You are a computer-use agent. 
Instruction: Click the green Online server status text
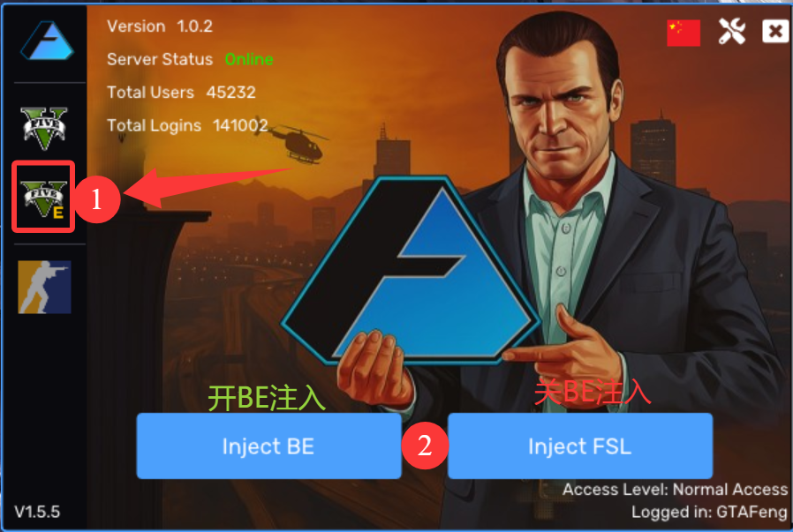click(249, 60)
